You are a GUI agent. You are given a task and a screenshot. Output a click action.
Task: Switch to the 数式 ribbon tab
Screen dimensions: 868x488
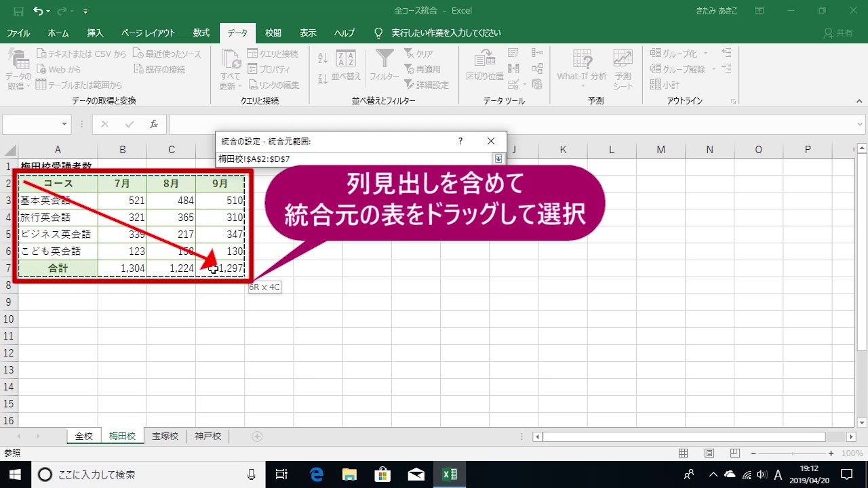pyautogui.click(x=201, y=33)
